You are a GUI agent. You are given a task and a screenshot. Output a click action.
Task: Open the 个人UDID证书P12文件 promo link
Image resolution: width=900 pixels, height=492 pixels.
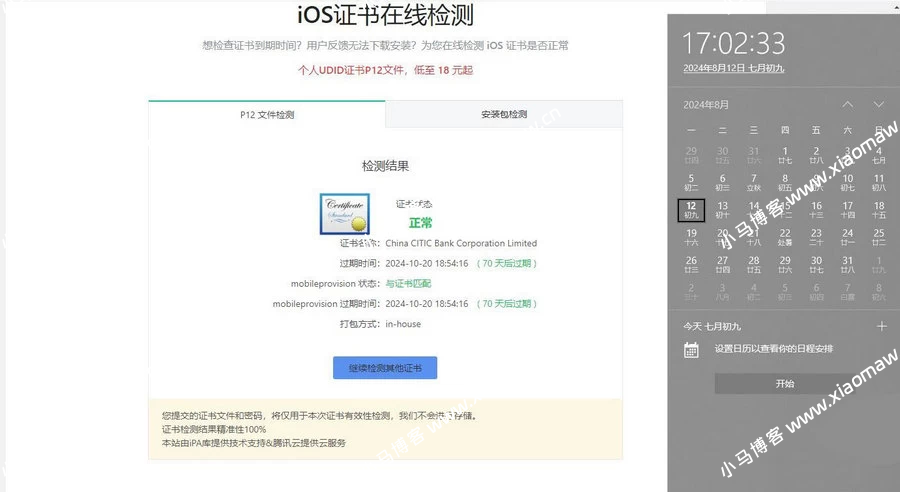(385, 71)
